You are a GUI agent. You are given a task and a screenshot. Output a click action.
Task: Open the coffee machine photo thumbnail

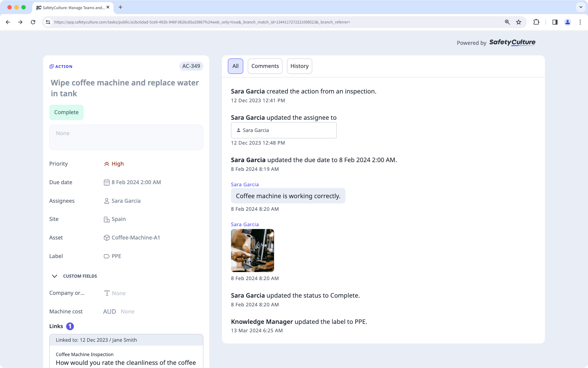(252, 250)
